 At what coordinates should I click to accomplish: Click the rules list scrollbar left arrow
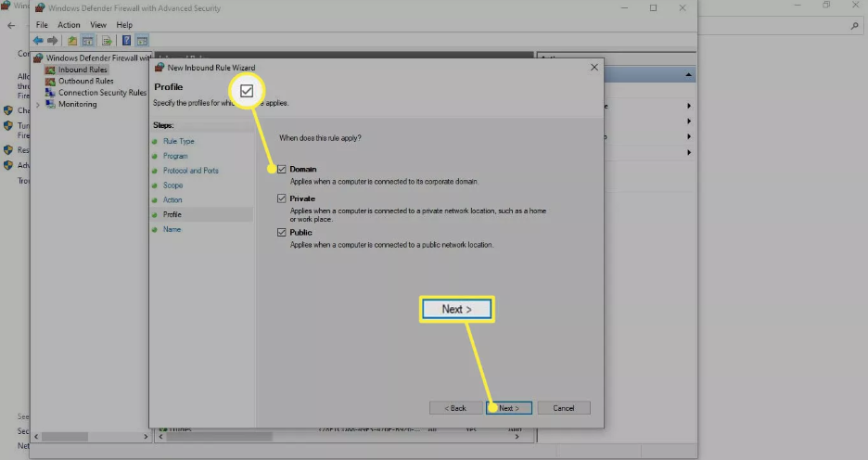pos(161,437)
